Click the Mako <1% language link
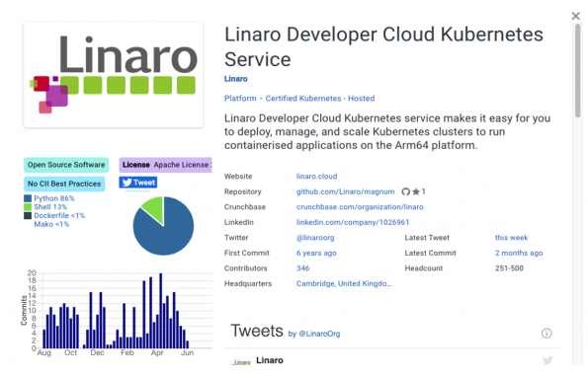Viewport: 588px width, 378px height. pos(51,224)
